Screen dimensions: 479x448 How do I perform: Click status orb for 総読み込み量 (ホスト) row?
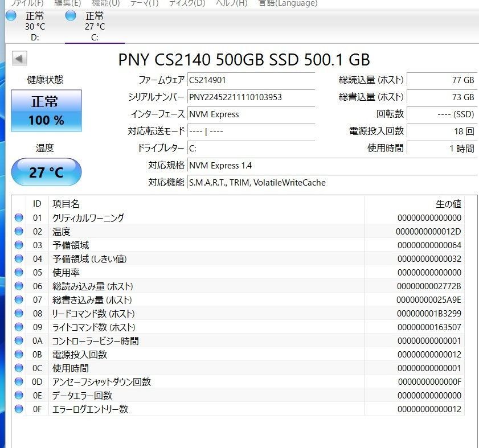point(19,286)
